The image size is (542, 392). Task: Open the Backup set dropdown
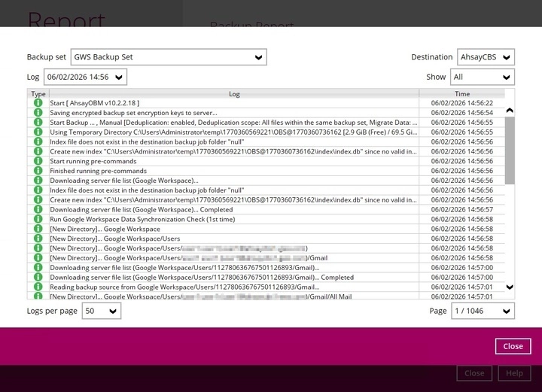(x=169, y=57)
